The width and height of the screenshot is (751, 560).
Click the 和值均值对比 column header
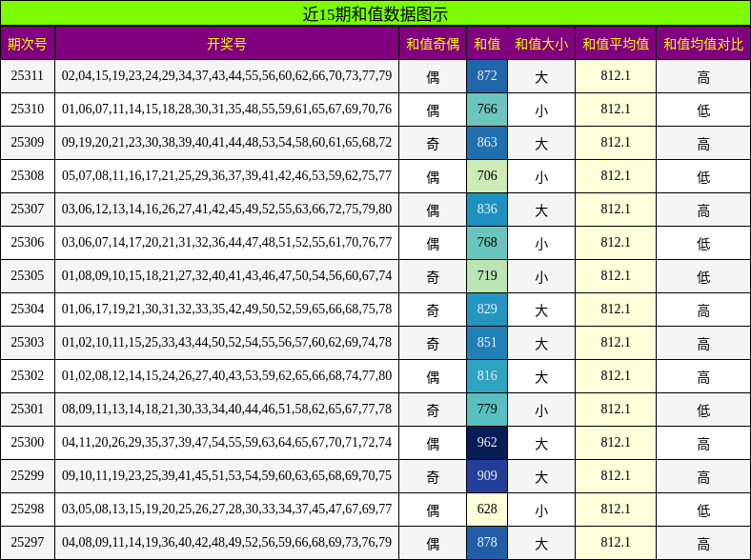(703, 44)
